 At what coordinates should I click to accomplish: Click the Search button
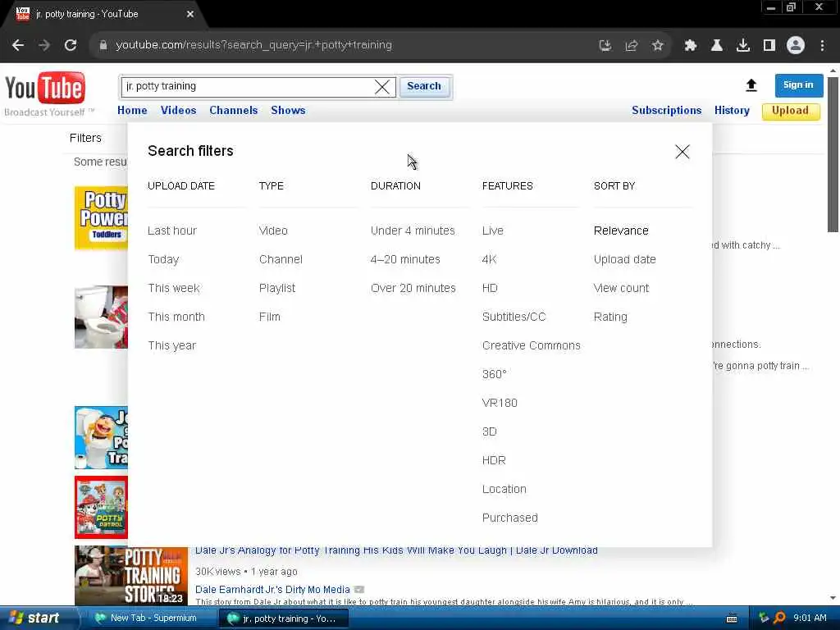(x=424, y=86)
